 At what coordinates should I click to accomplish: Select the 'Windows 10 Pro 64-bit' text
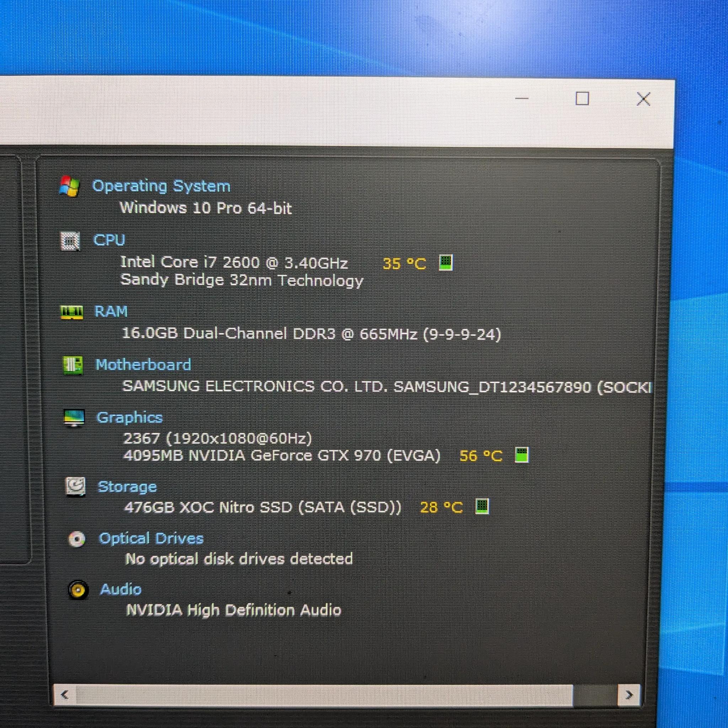tap(206, 208)
